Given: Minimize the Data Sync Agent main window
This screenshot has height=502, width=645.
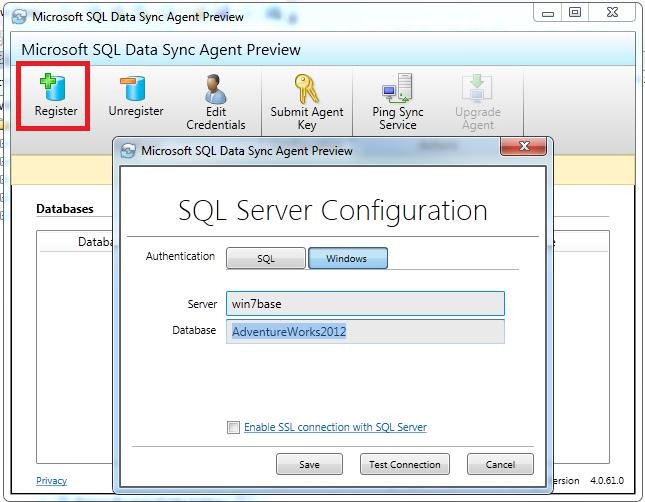Looking at the screenshot, I should coord(548,13).
